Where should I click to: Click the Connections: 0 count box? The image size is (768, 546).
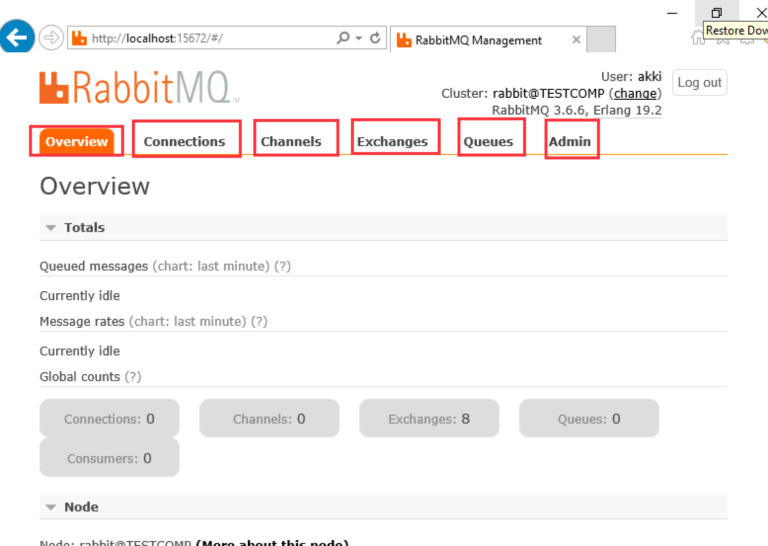click(109, 418)
